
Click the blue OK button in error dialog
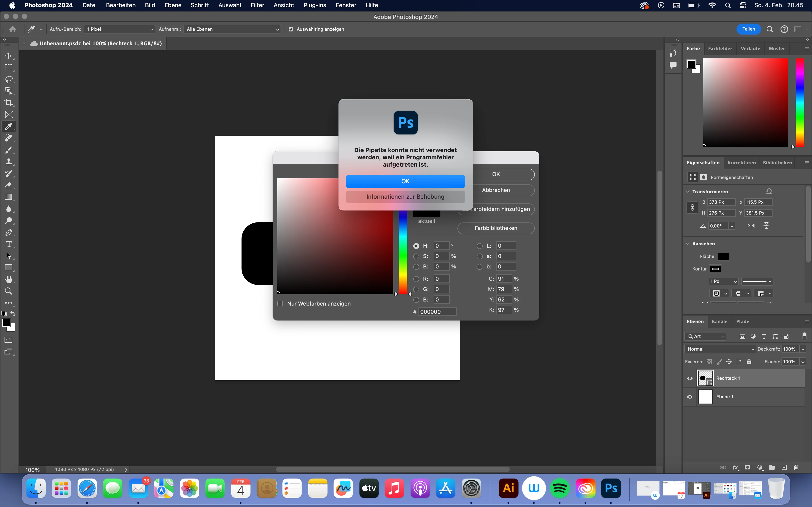tap(405, 181)
